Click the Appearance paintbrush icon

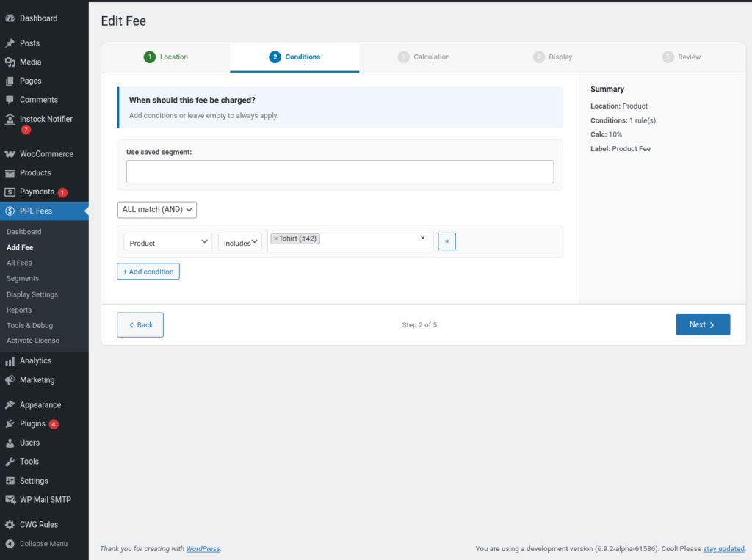click(10, 404)
